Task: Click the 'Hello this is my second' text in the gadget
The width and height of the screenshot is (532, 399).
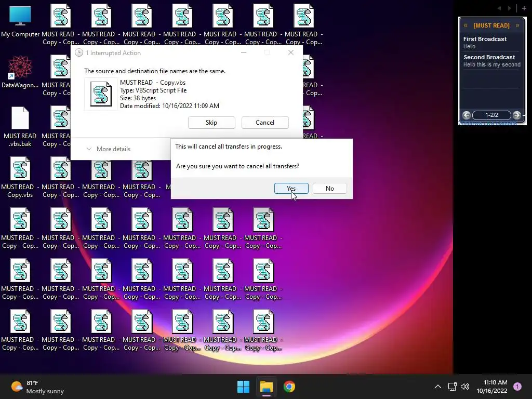Action: 491,64
